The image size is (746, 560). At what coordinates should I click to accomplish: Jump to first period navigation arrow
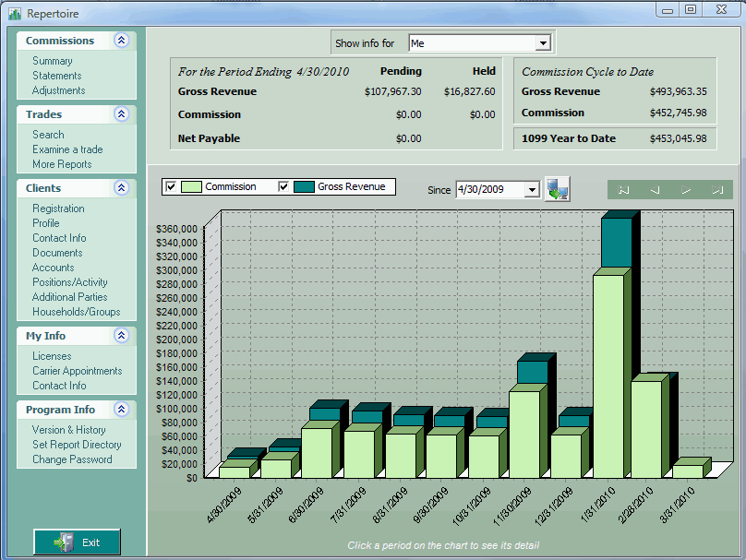click(623, 190)
